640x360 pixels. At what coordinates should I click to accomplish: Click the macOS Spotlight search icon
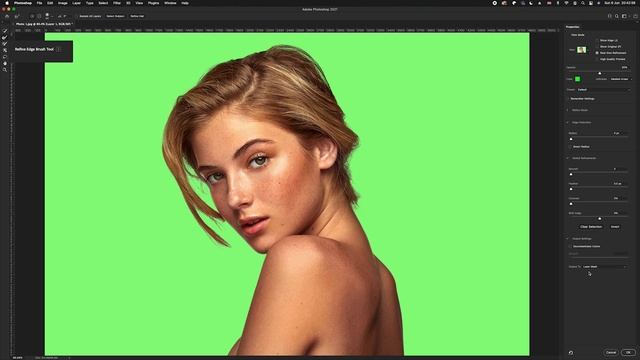coord(583,3)
